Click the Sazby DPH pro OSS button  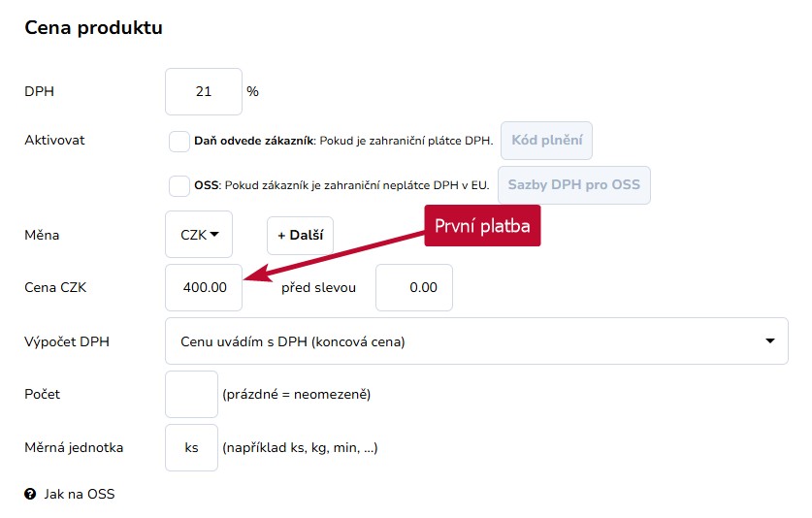click(x=574, y=185)
